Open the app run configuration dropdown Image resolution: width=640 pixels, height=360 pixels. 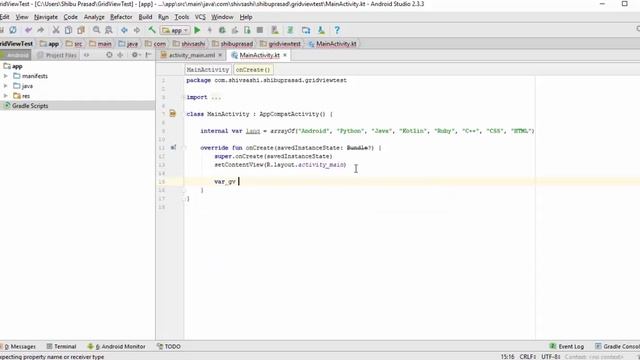tap(175, 30)
